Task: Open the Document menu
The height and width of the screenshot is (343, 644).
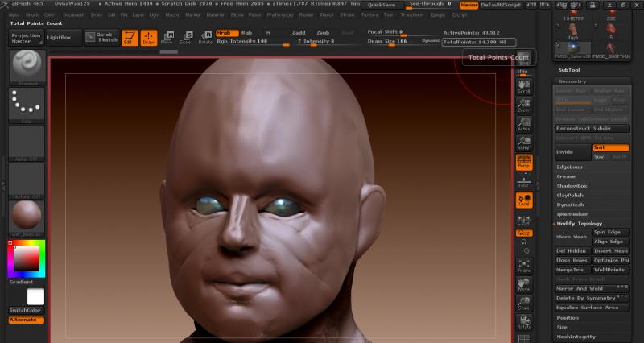Action: pos(73,14)
